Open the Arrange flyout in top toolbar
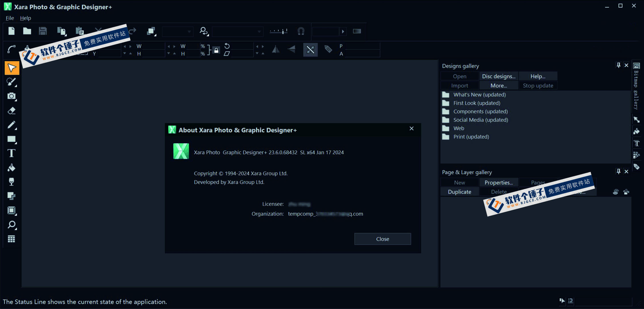The width and height of the screenshot is (644, 309). click(151, 31)
